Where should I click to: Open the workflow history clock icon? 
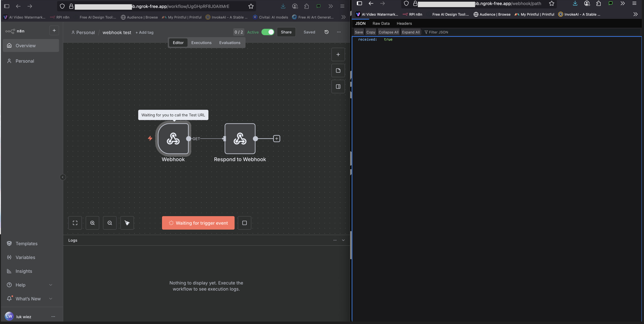(x=326, y=32)
